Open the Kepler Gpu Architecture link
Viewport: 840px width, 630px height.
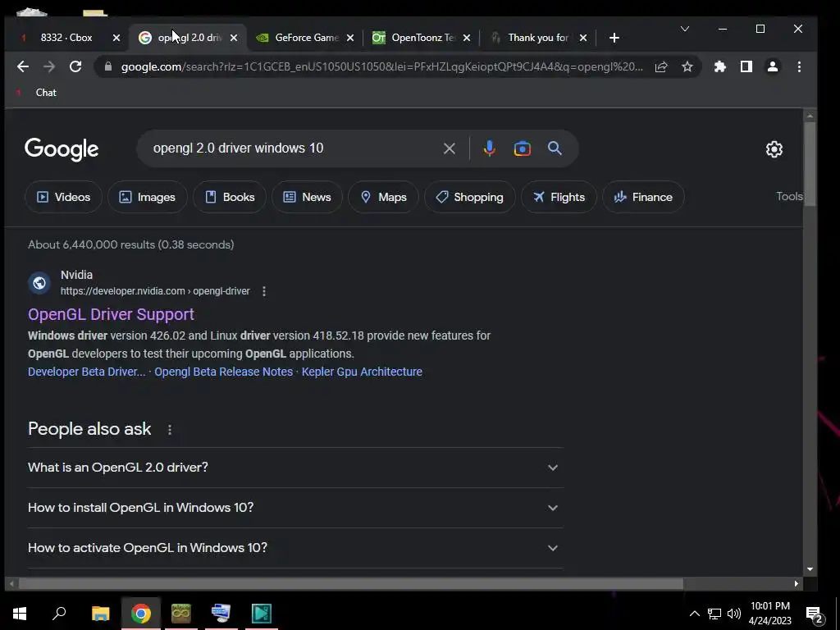pyautogui.click(x=362, y=372)
